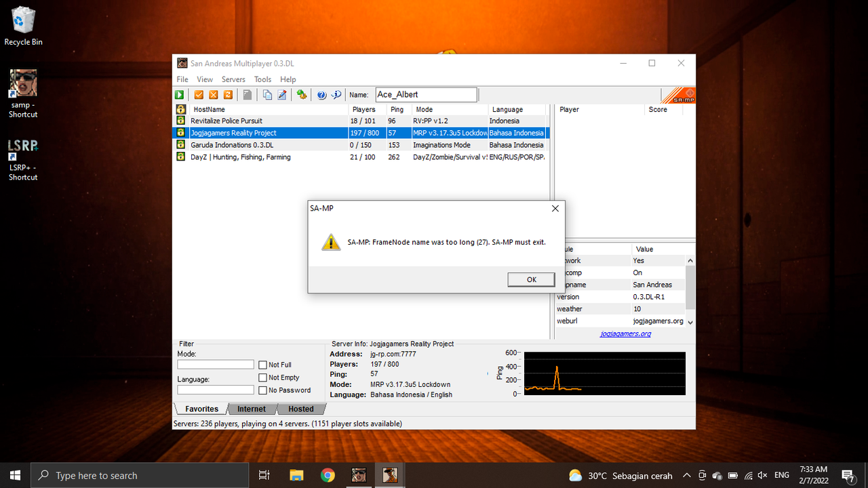Click lock icon of Garuda Indonations row
The image size is (868, 488).
(181, 144)
